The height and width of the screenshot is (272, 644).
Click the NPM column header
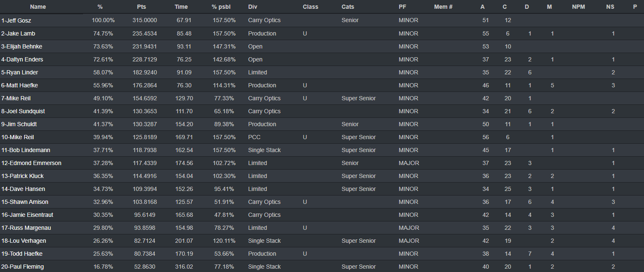(579, 7)
